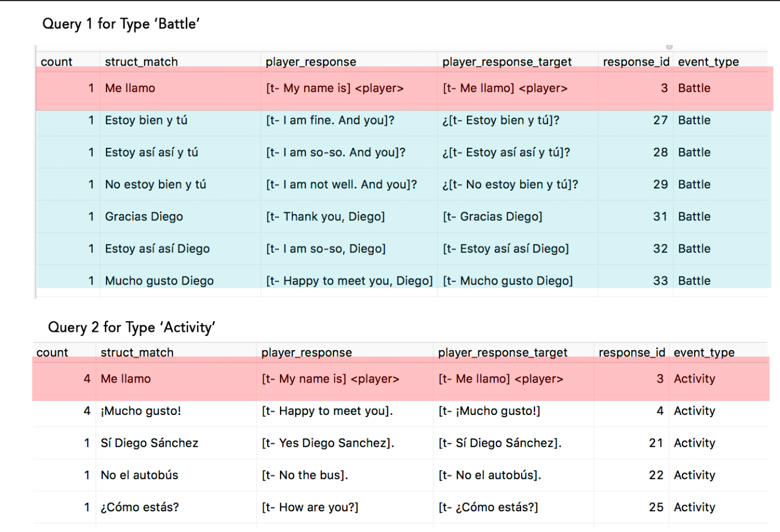Click player_response header in the Battle table
The width and height of the screenshot is (780, 532).
point(311,62)
